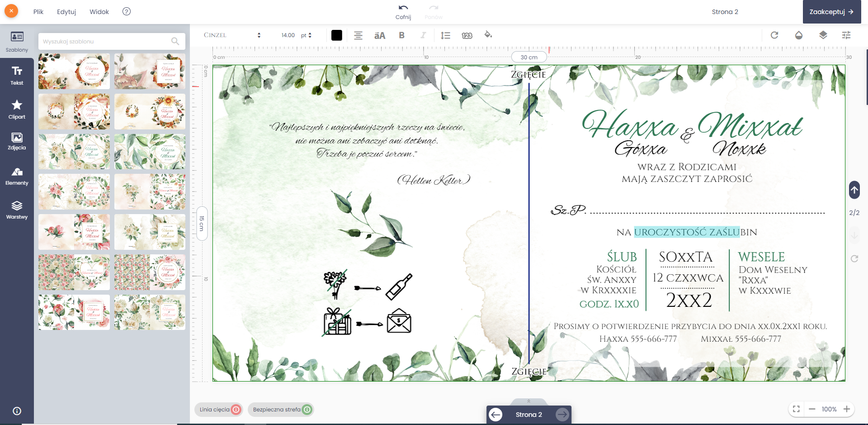Click the 14.00 font size field
The height and width of the screenshot is (425, 868).
pyautogui.click(x=288, y=35)
